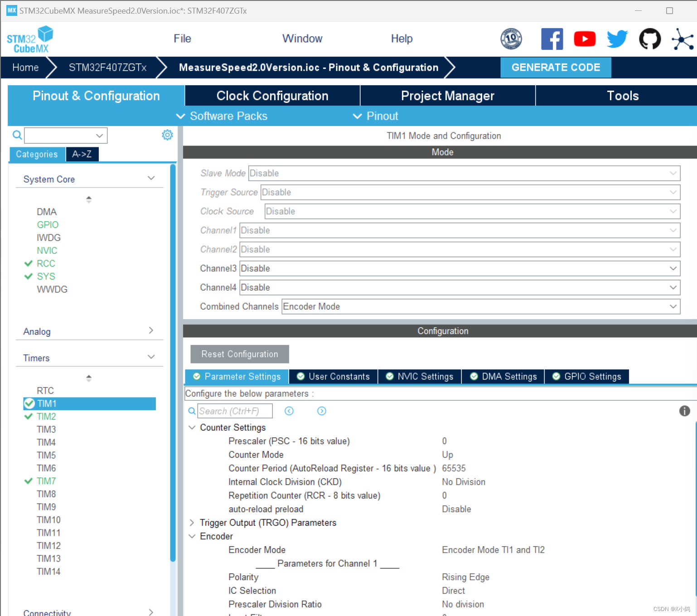
Task: Open the category settings gear icon
Action: 167,135
